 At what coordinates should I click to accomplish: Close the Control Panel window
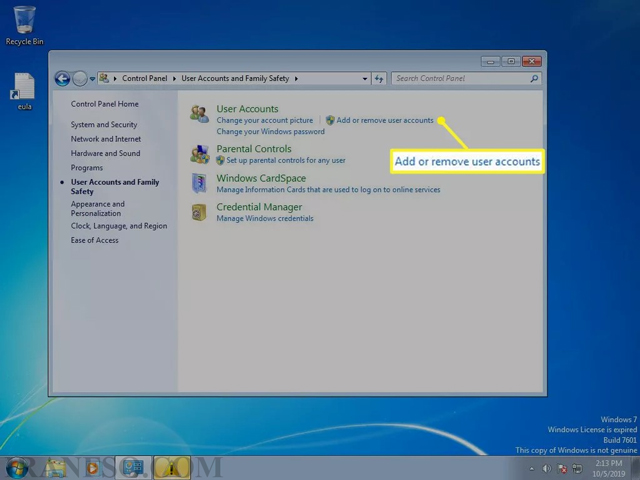(x=532, y=62)
